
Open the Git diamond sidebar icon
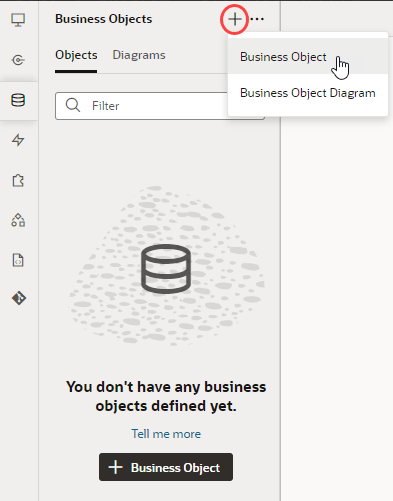coord(19,298)
